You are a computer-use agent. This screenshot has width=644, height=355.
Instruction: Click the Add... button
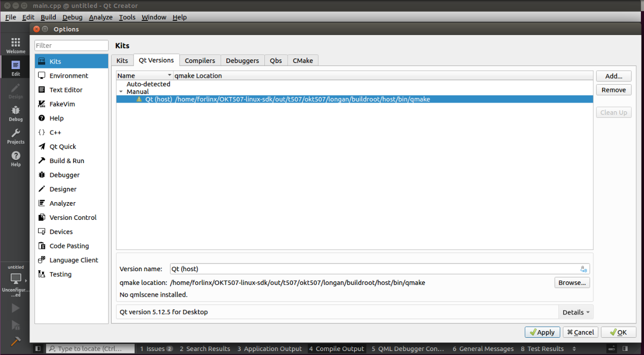click(x=614, y=76)
